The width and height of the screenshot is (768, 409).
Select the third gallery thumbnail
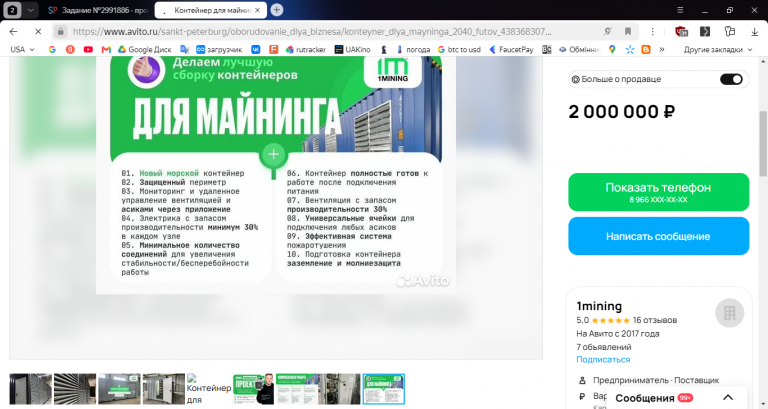pyautogui.click(x=119, y=389)
